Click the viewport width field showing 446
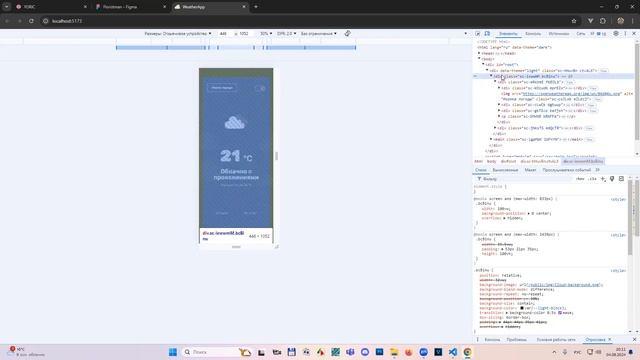Image resolution: width=640 pixels, height=360 pixels. point(223,33)
